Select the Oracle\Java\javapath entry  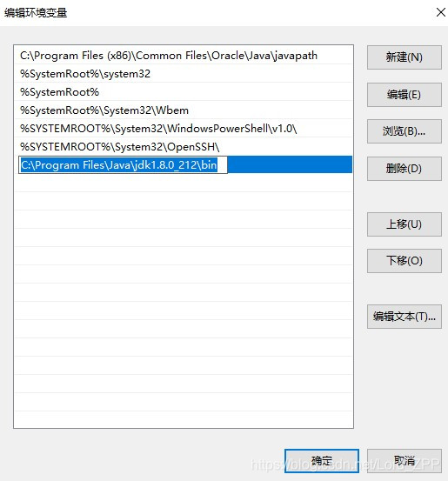[184, 56]
